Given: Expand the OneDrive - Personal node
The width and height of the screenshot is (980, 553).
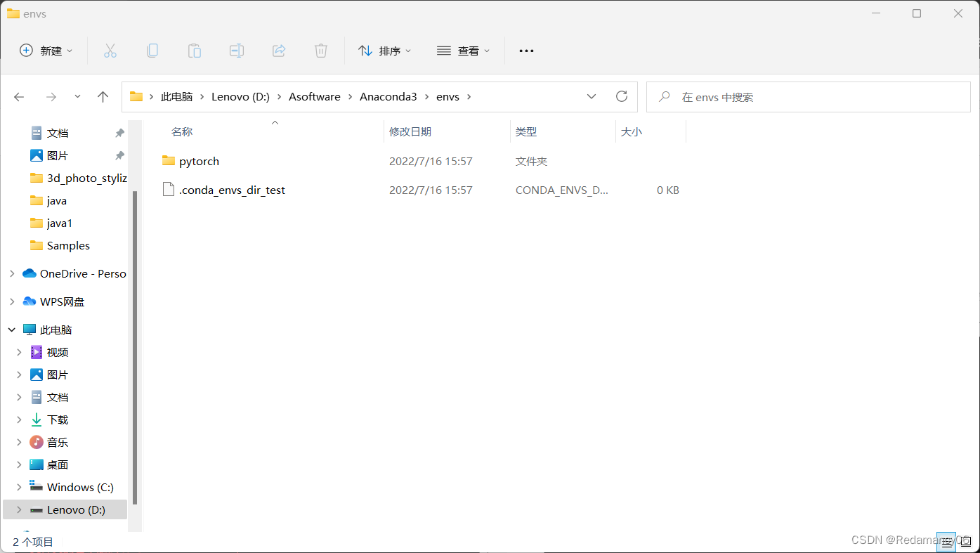Looking at the screenshot, I should pos(12,273).
